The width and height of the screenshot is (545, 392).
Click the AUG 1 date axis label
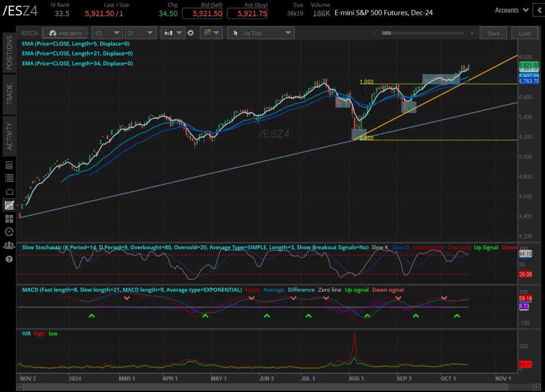(356, 378)
